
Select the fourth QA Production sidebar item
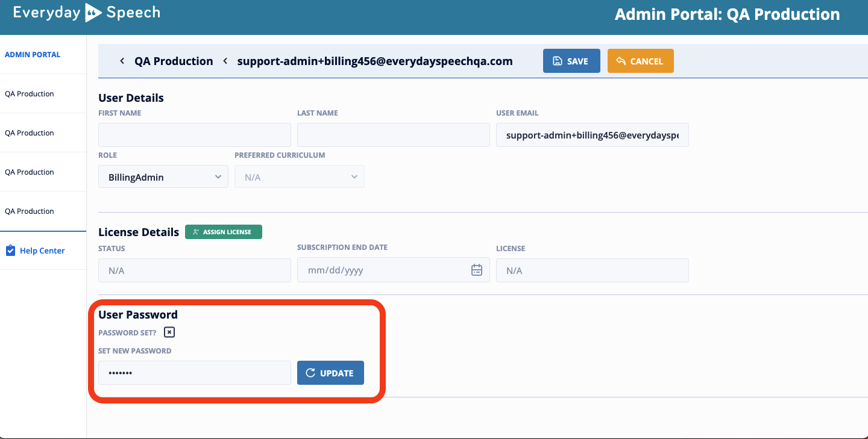click(30, 211)
